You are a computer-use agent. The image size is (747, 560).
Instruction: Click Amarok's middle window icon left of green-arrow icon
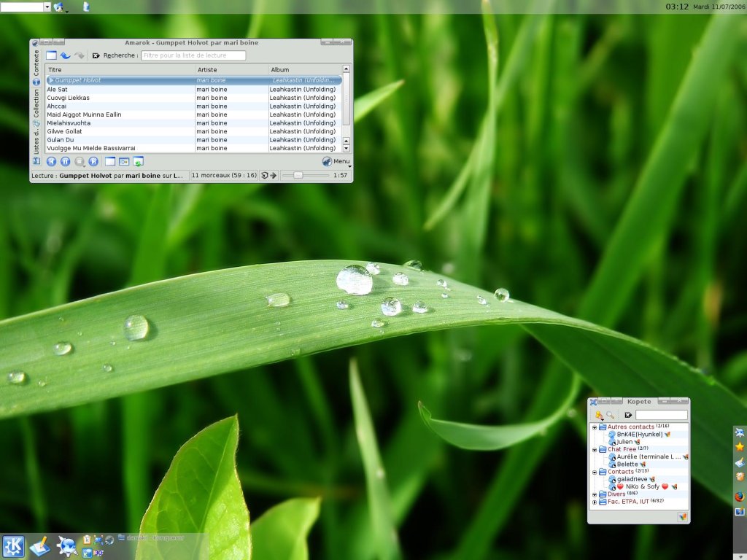124,161
